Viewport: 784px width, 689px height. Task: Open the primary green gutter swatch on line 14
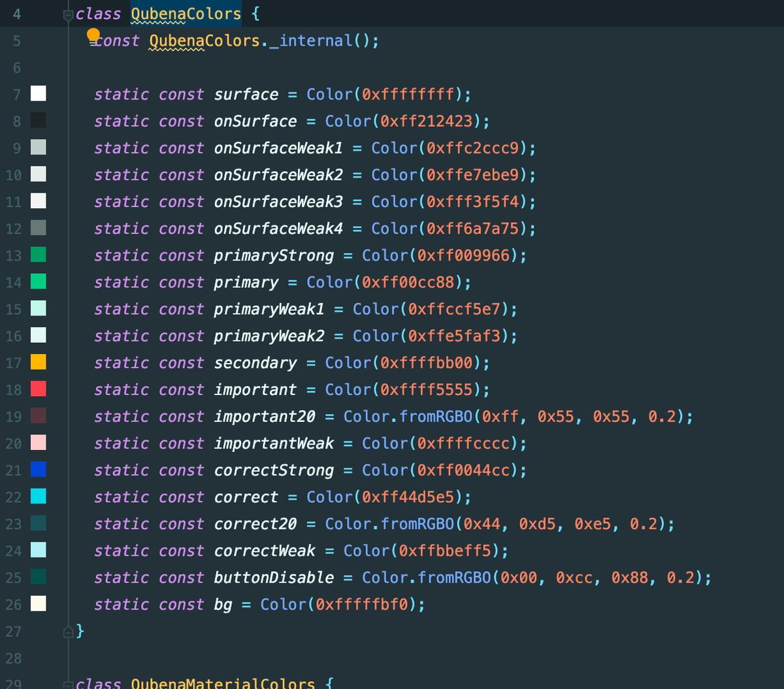[x=38, y=281]
